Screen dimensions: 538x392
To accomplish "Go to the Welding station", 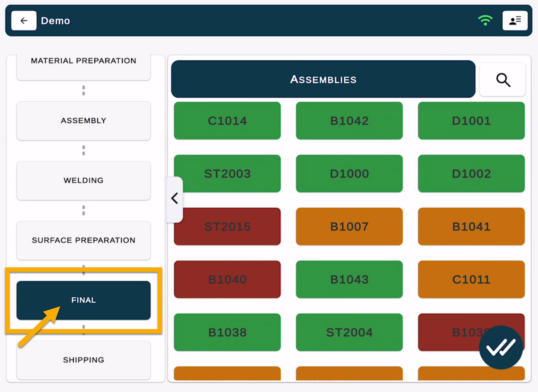I will pyautogui.click(x=83, y=180).
